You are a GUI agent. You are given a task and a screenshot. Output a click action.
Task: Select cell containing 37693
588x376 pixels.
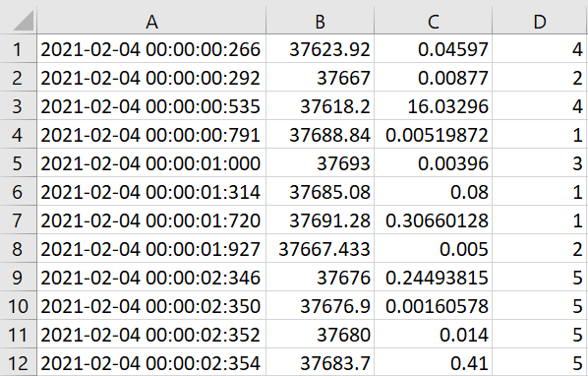[320, 162]
